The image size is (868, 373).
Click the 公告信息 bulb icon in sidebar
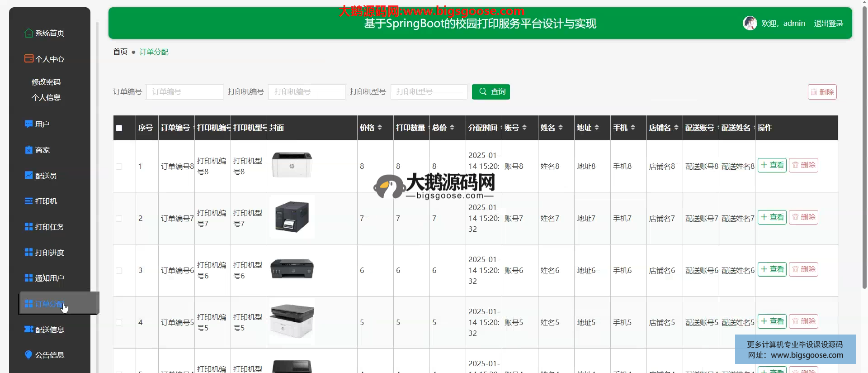coord(28,355)
